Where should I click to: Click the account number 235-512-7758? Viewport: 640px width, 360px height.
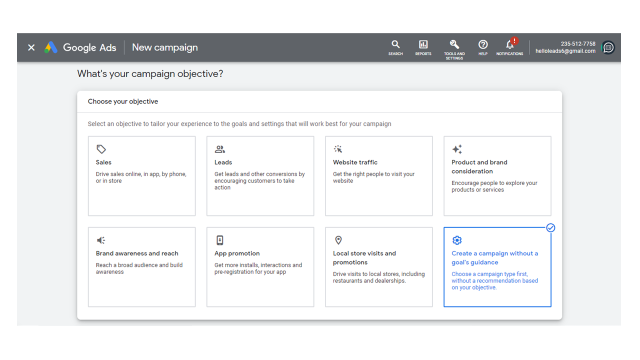pos(578,44)
